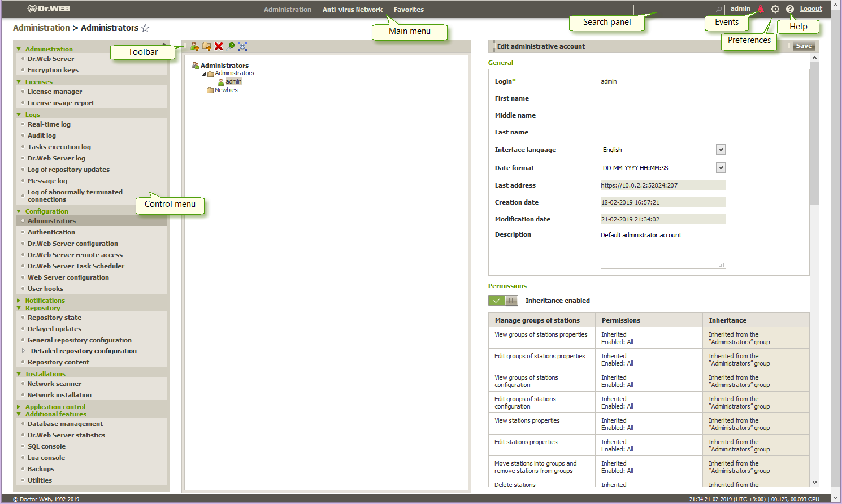Open Network scanner from the sidebar

pos(54,384)
